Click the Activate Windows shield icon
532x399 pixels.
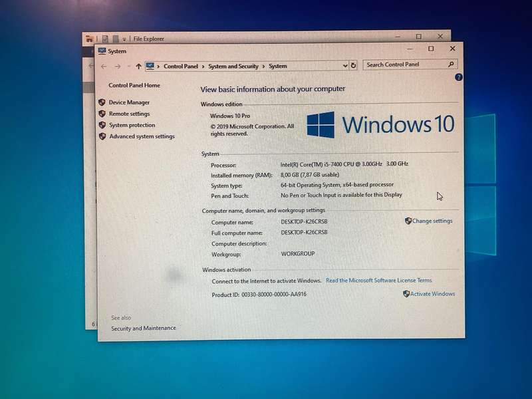tap(406, 294)
